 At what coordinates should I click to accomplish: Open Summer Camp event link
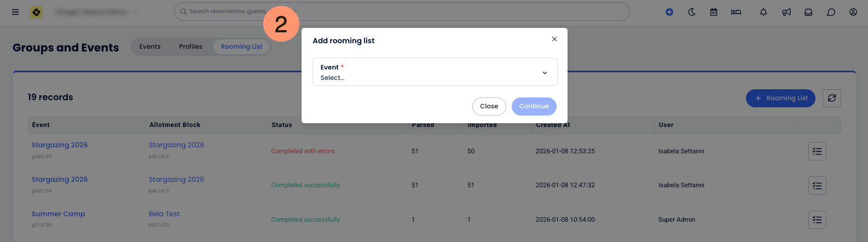(x=58, y=214)
